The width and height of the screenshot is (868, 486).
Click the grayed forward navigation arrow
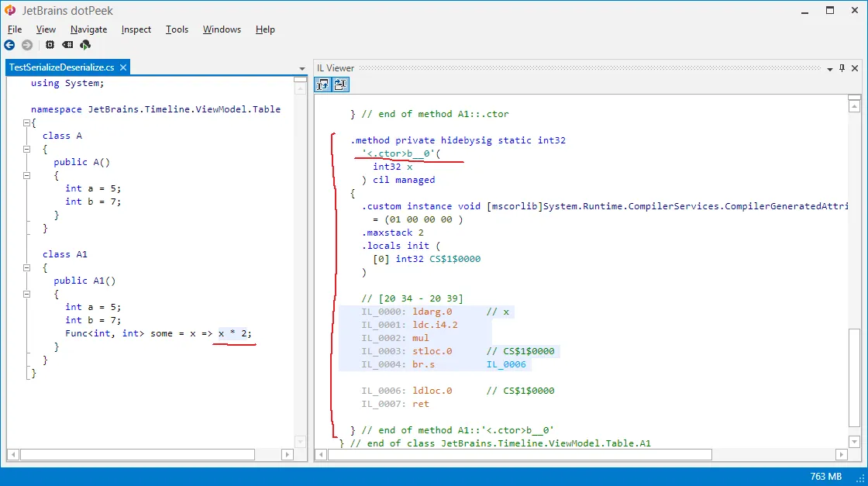tap(26, 45)
